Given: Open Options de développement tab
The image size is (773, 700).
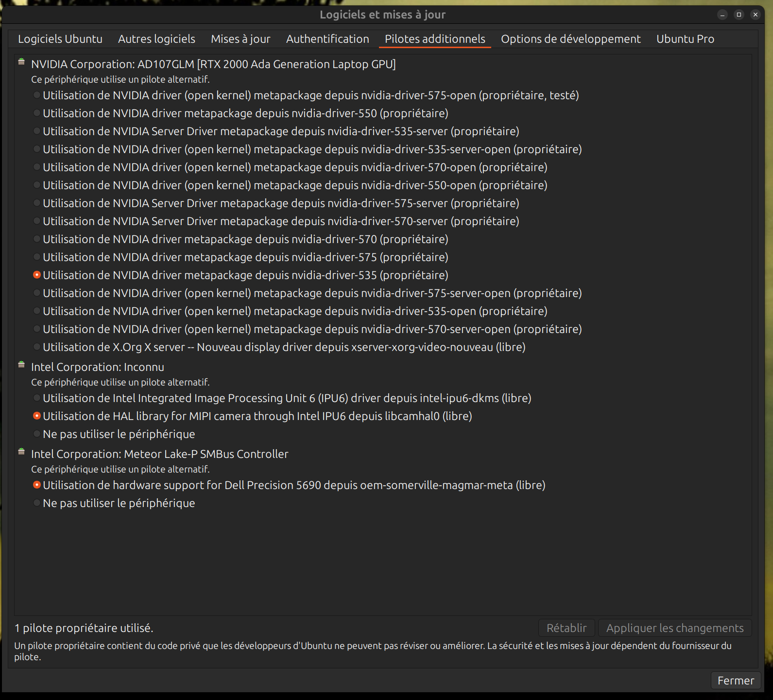Looking at the screenshot, I should [x=570, y=39].
